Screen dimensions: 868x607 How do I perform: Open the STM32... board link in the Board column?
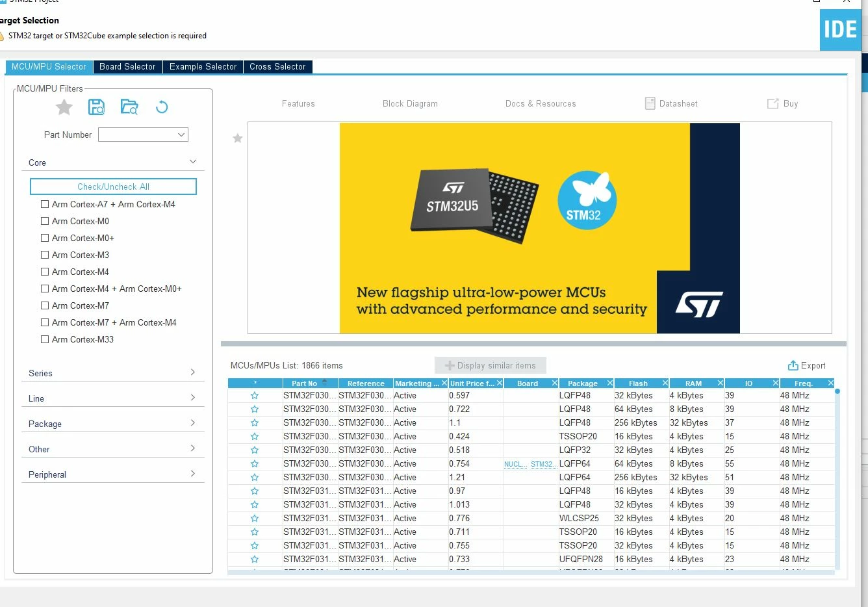[x=543, y=464]
